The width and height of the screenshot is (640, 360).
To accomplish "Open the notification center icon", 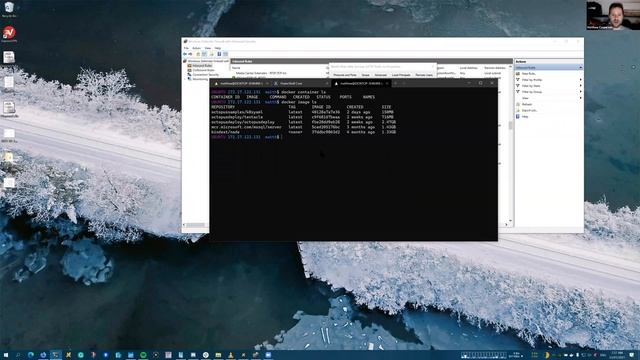I will [632, 355].
